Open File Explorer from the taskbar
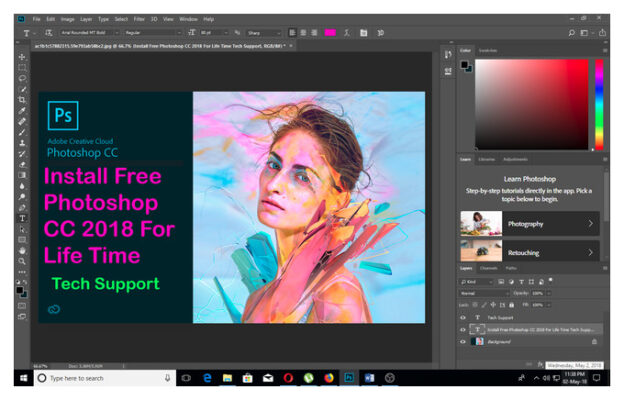The image size is (624, 400). [227, 378]
